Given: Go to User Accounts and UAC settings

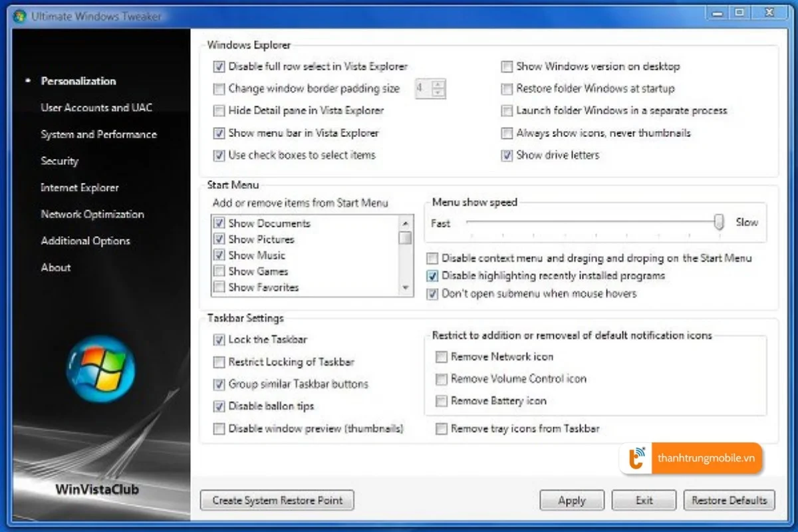Looking at the screenshot, I should 96,107.
